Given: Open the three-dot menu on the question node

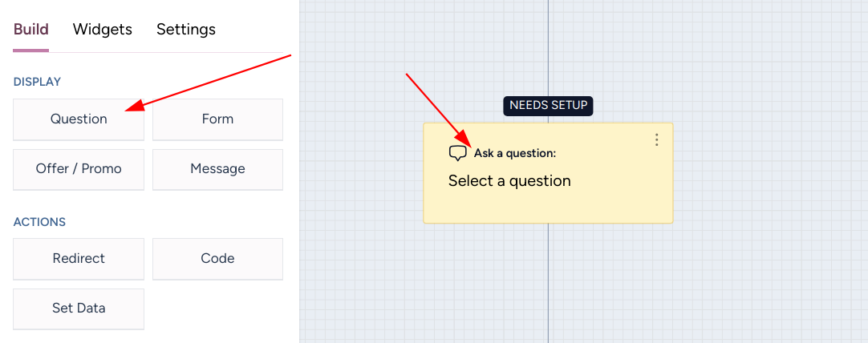Looking at the screenshot, I should point(656,139).
